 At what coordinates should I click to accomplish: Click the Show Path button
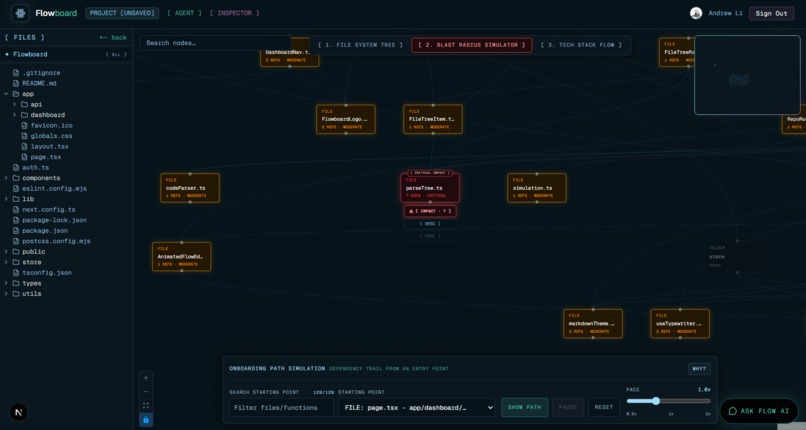(x=524, y=407)
